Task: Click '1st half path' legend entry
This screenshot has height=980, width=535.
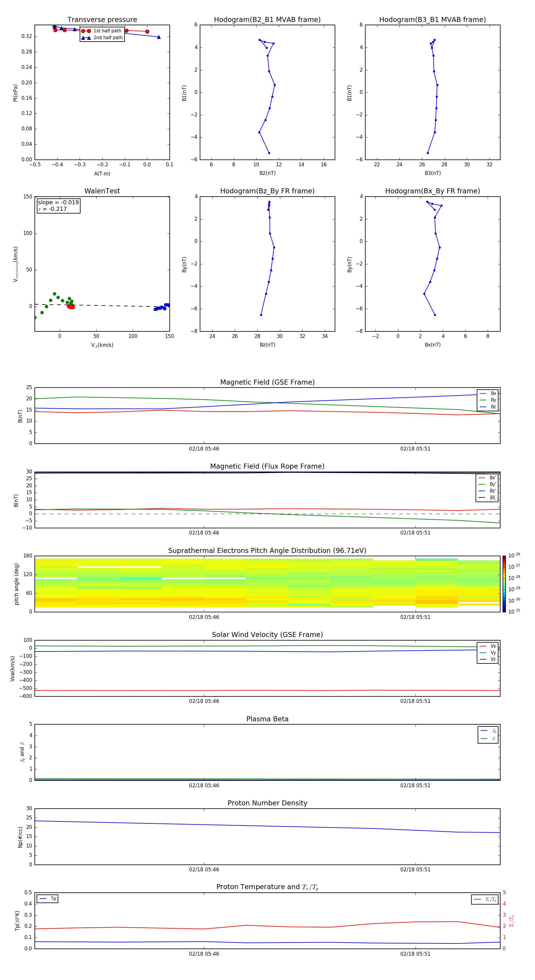Action: (102, 31)
